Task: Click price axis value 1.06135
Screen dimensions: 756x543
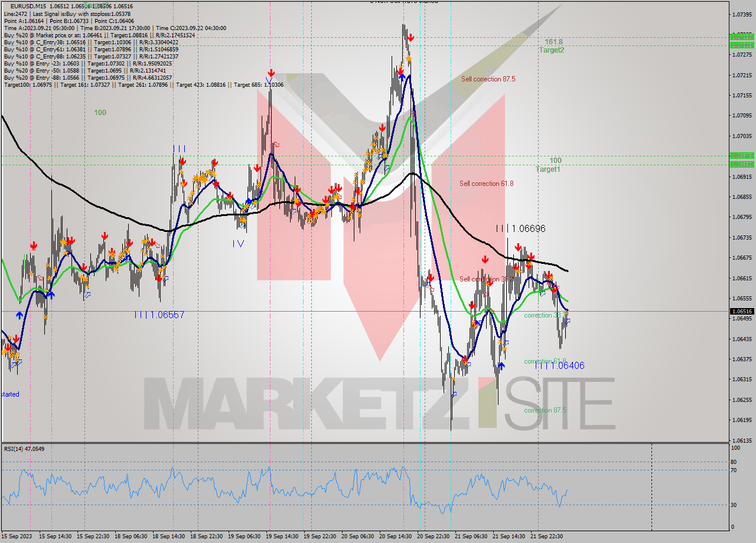Action: coord(742,440)
